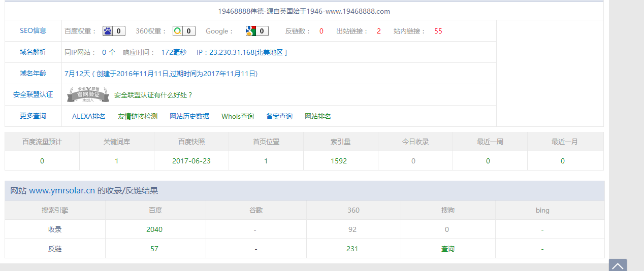The width and height of the screenshot is (644, 271).
Task: Click the Baidu indexed count 2040
Action: point(154,229)
